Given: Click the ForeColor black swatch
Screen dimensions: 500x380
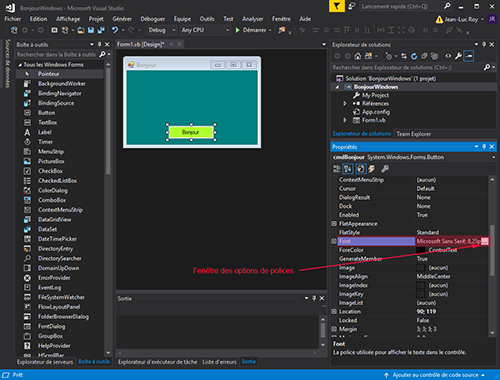Looking at the screenshot, I should [421, 250].
